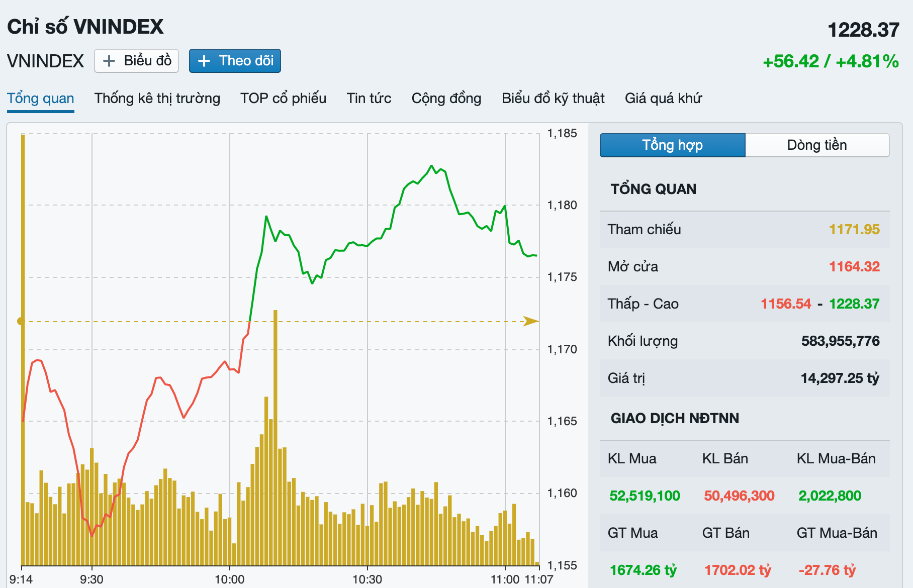Click the sell volume "50,496,300"
This screenshot has width=913, height=588.
tap(739, 496)
